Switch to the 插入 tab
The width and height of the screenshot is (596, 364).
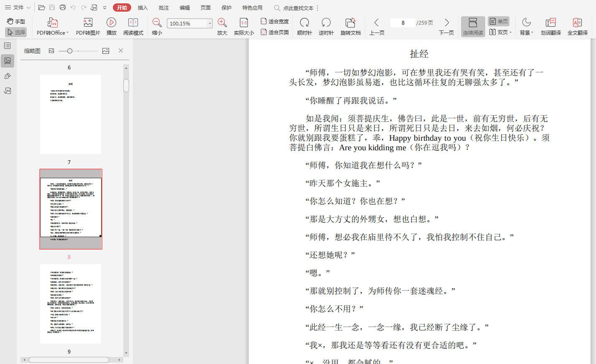click(x=143, y=8)
